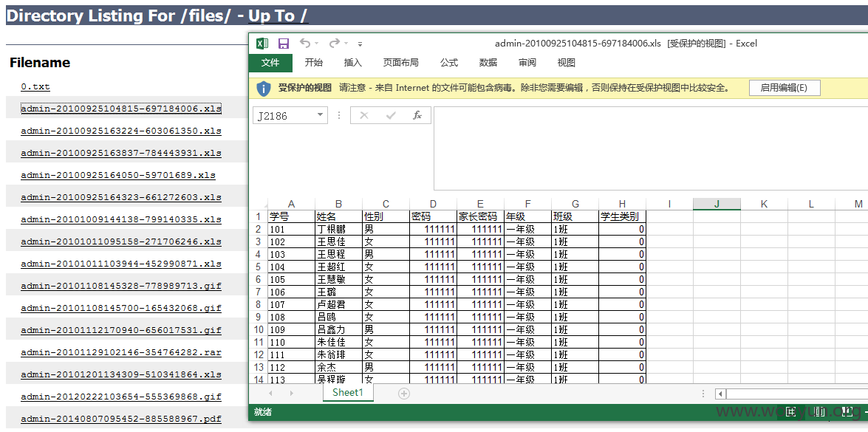Open admin-20100925164050-59701689.xls link
Screen dimensions: 868x432
point(118,175)
